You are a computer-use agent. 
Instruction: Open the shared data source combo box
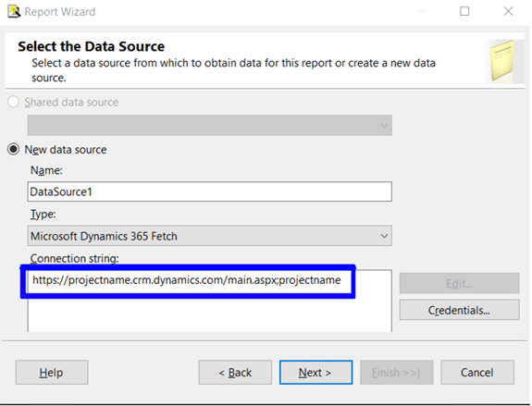coord(210,125)
